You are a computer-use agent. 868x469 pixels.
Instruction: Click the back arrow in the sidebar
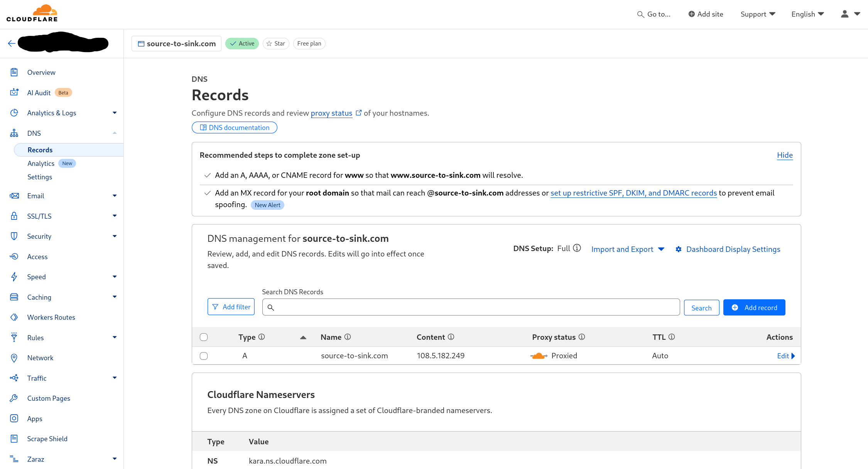pyautogui.click(x=12, y=43)
